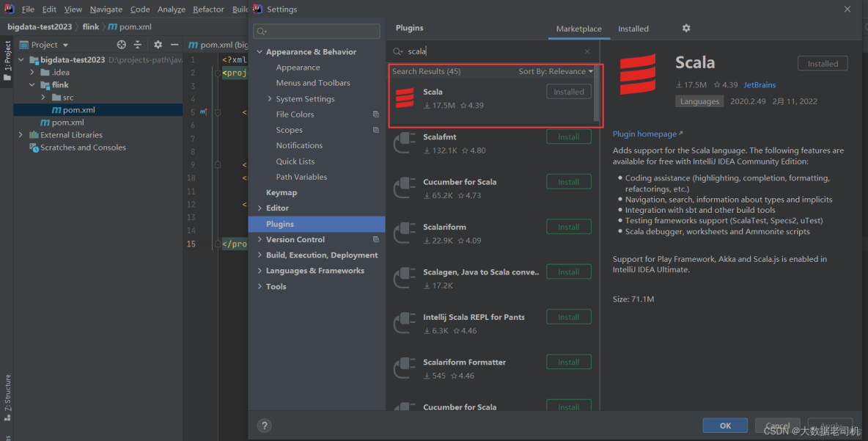Collapse the Appearance & Behavior section
Image resolution: width=868 pixels, height=441 pixels.
[x=260, y=51]
